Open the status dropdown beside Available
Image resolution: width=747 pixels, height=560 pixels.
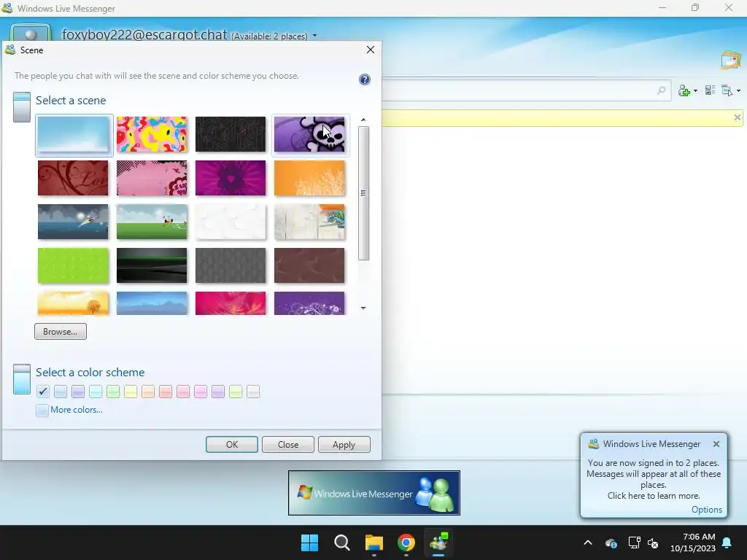[x=314, y=36]
